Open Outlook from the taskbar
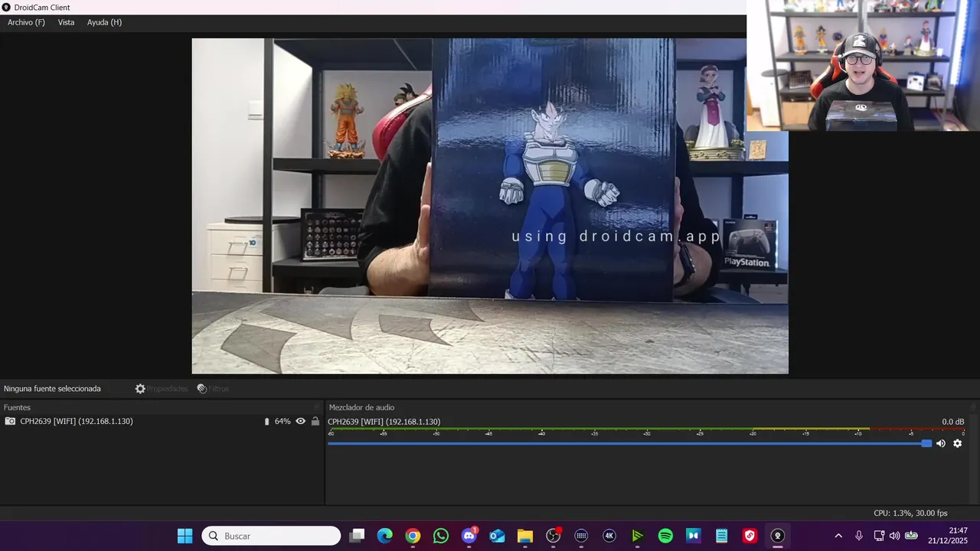Screen dimensions: 980x551 tap(497, 536)
